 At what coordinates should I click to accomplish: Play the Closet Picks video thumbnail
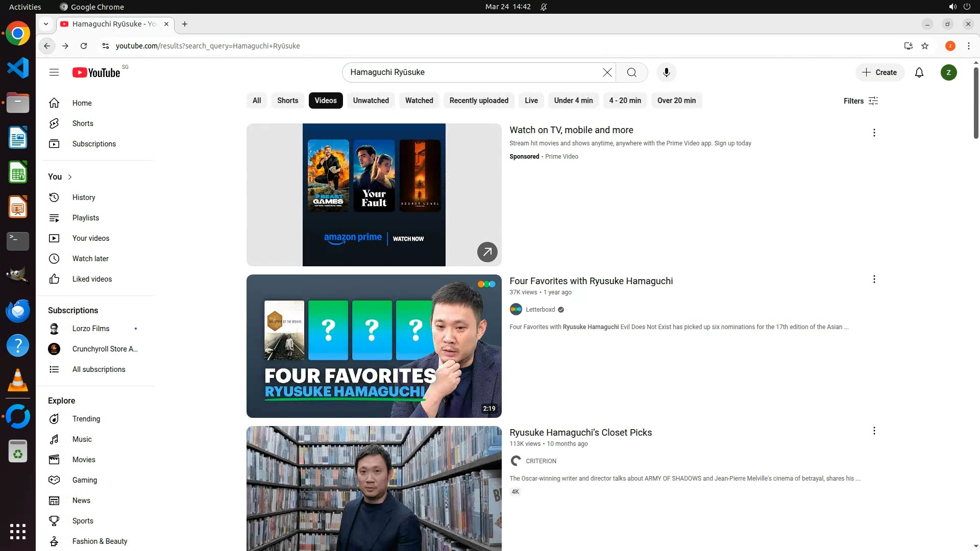click(x=374, y=488)
